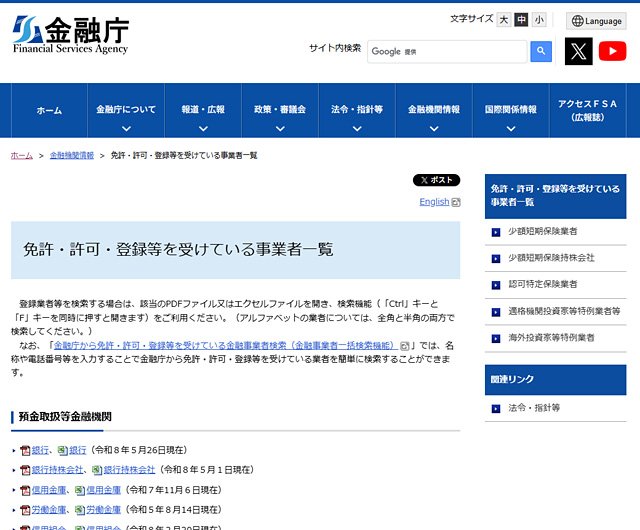Click arrow icon beside 少額短期保険持株会社
Image resolution: width=640 pixels, height=530 pixels.
(x=496, y=259)
